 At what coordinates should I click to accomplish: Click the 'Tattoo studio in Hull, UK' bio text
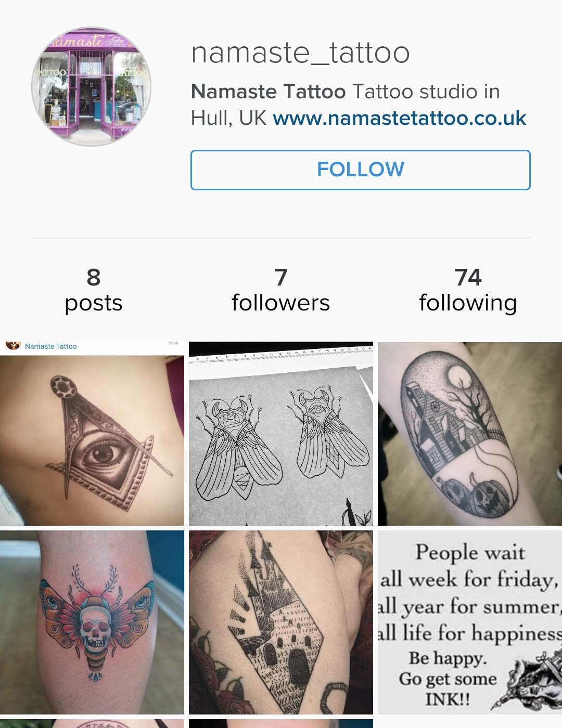[346, 105]
